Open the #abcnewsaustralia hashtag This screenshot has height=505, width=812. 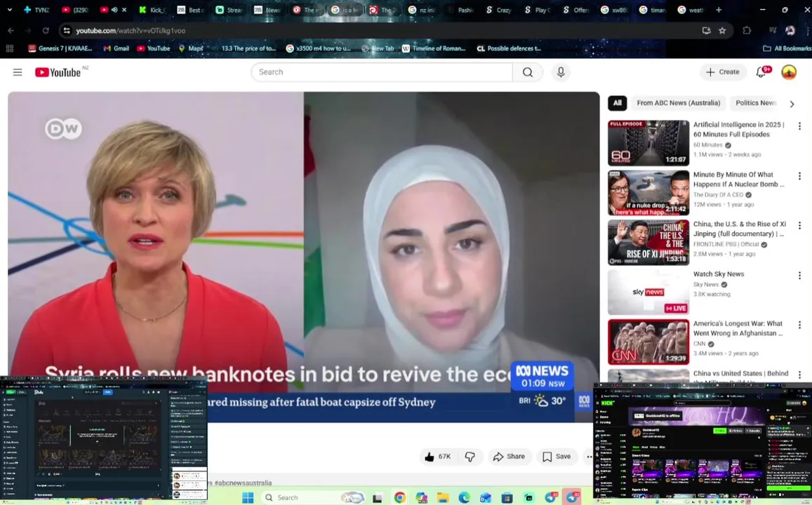[x=244, y=483]
